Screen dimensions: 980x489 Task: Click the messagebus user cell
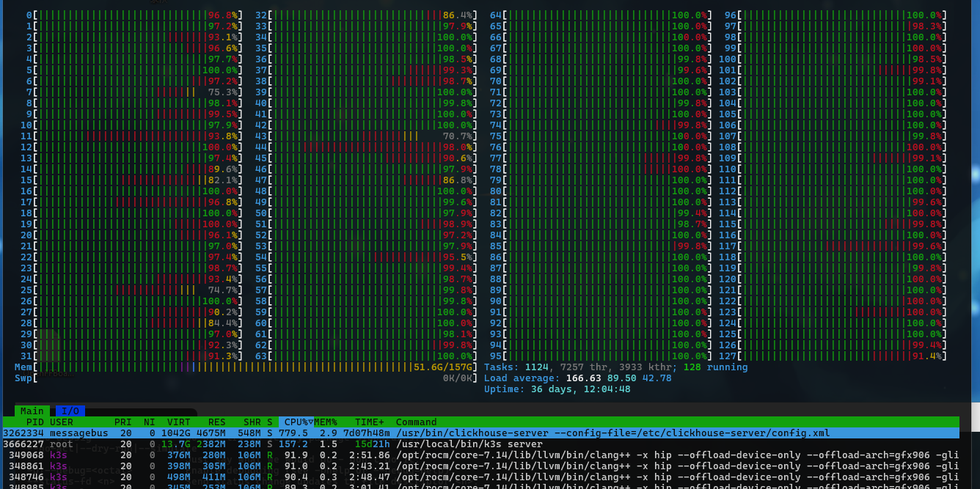point(79,433)
